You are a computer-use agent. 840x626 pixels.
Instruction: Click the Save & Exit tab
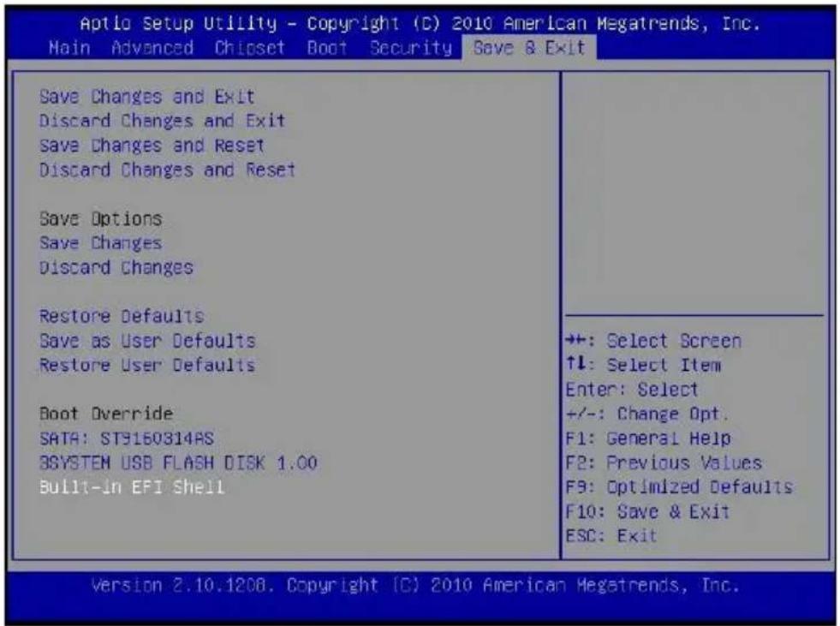point(529,48)
